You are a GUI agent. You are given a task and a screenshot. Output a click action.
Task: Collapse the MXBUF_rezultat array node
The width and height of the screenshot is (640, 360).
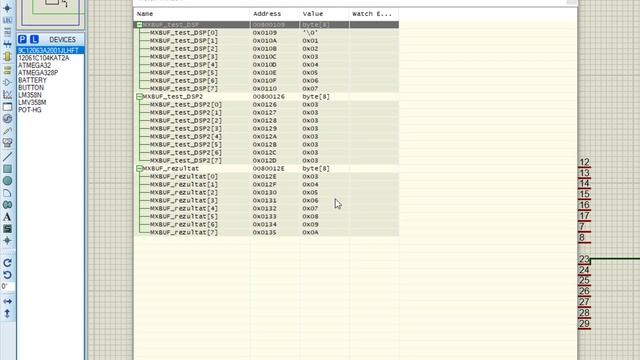pyautogui.click(x=139, y=169)
